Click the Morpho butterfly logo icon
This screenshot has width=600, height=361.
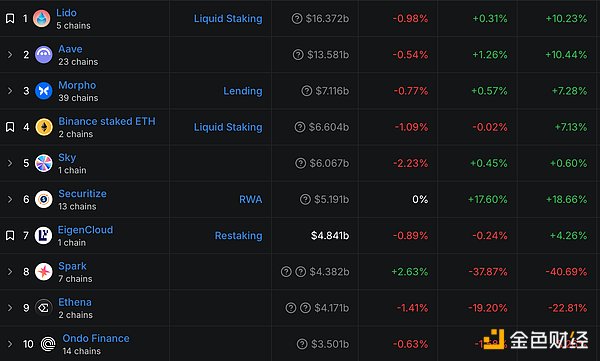point(44,91)
